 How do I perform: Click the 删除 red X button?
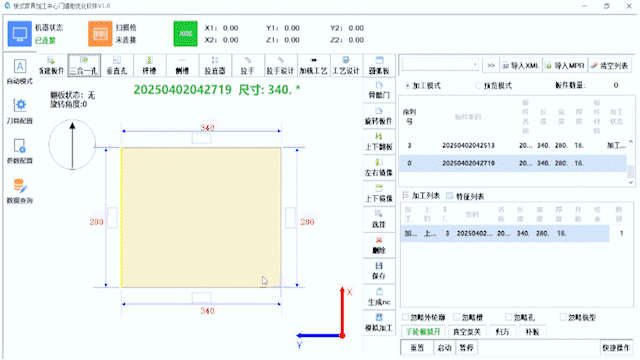tap(379, 245)
